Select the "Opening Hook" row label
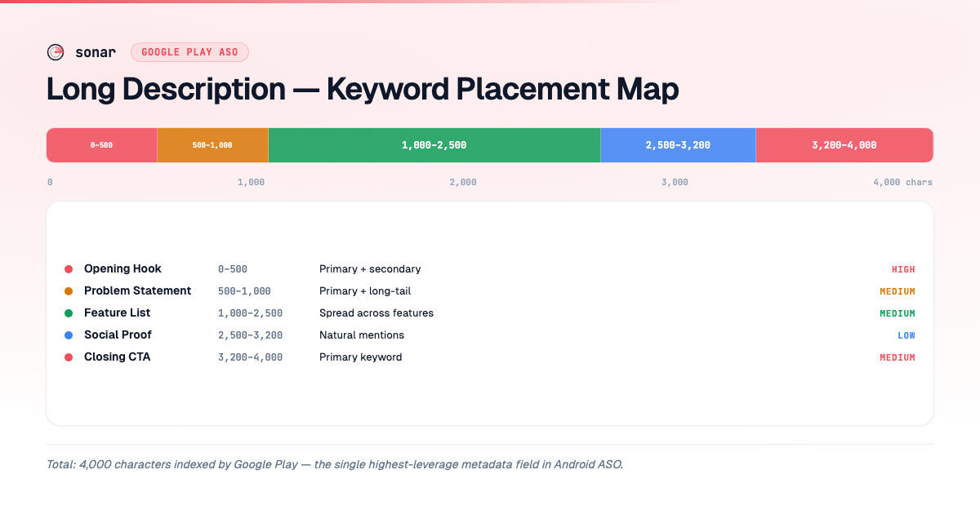Viewport: 980px width, 514px height. 122,269
